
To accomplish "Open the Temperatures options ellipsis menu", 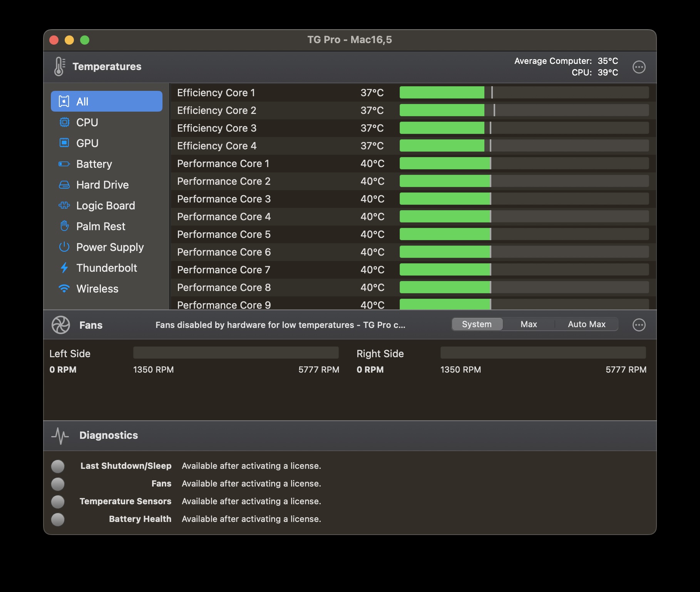I will pos(639,67).
